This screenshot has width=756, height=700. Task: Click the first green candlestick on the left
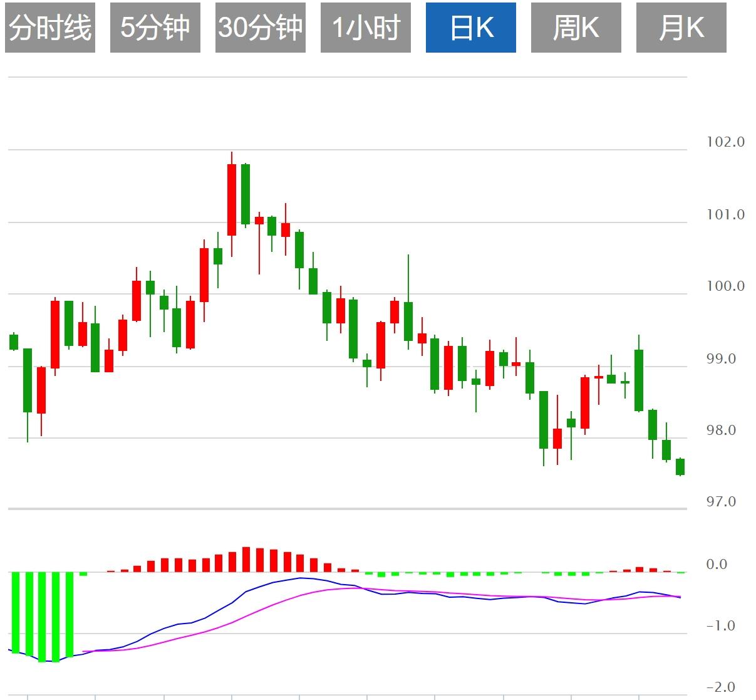tap(13, 342)
